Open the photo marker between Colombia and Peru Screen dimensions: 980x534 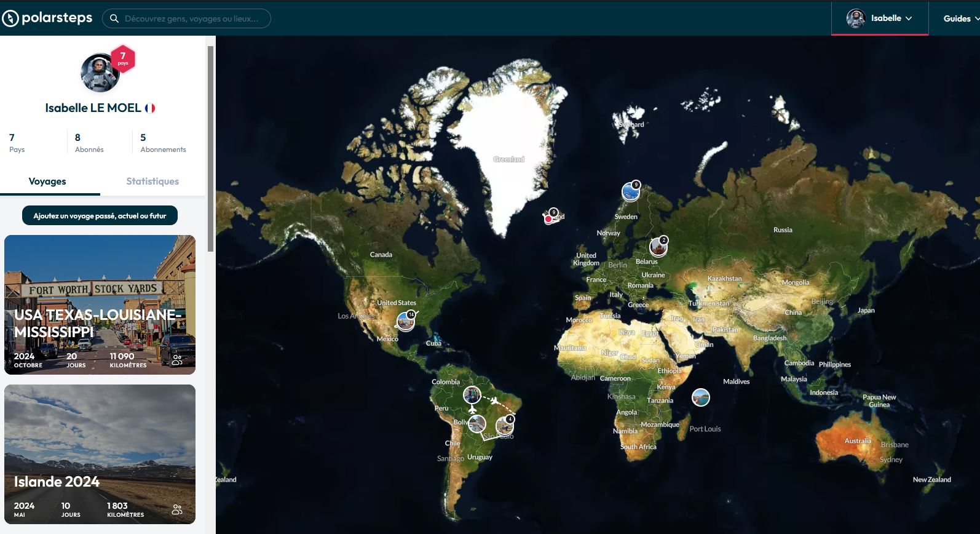(x=472, y=394)
